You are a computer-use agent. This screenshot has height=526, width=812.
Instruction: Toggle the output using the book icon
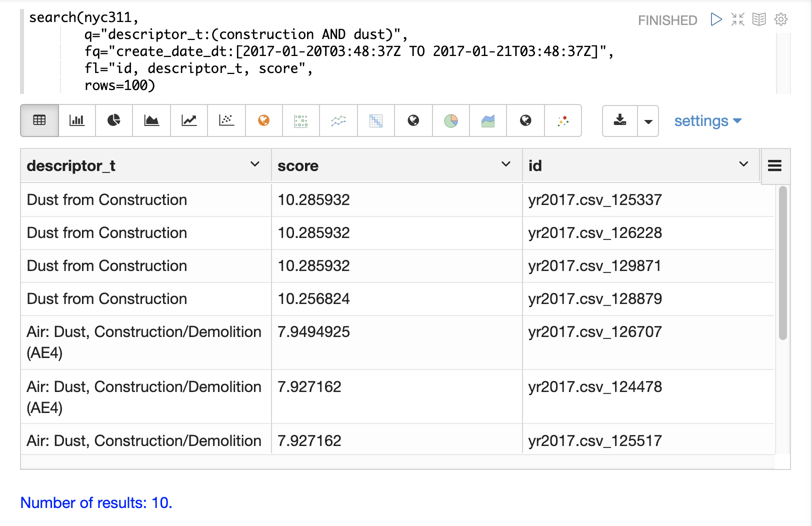point(759,19)
